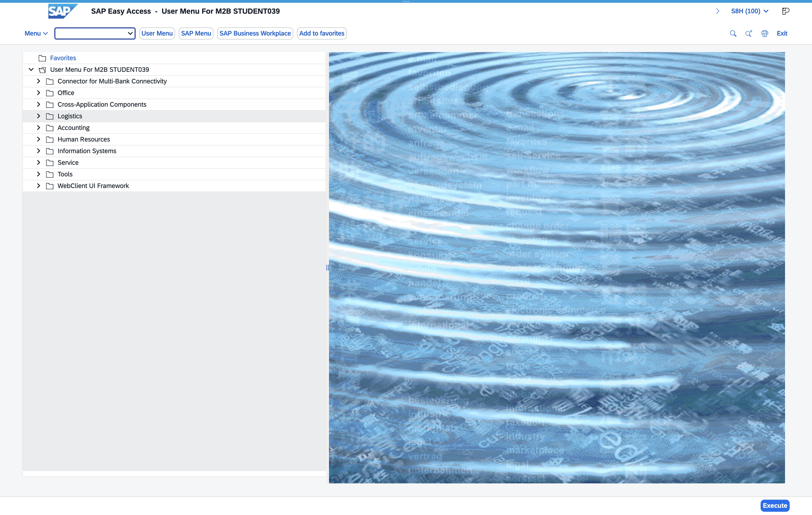This screenshot has height=515, width=812.
Task: Expand the WebClient UI Framework folder
Action: (x=38, y=186)
